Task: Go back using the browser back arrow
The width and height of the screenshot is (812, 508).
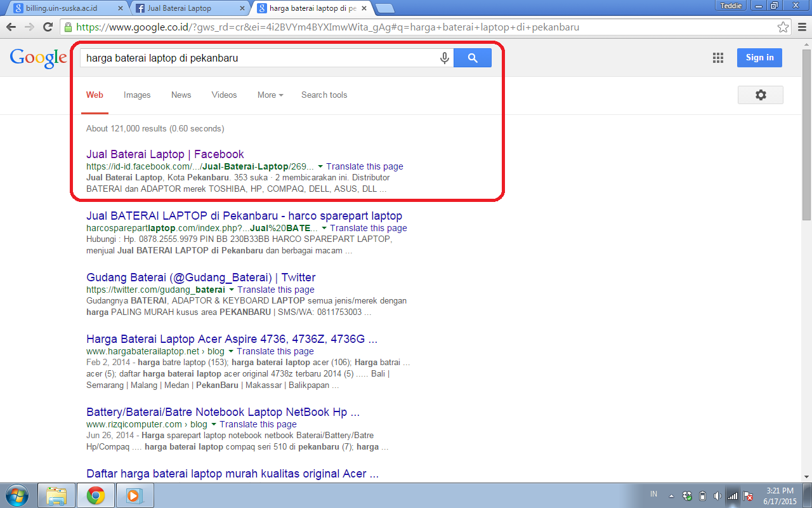Action: coord(11,27)
